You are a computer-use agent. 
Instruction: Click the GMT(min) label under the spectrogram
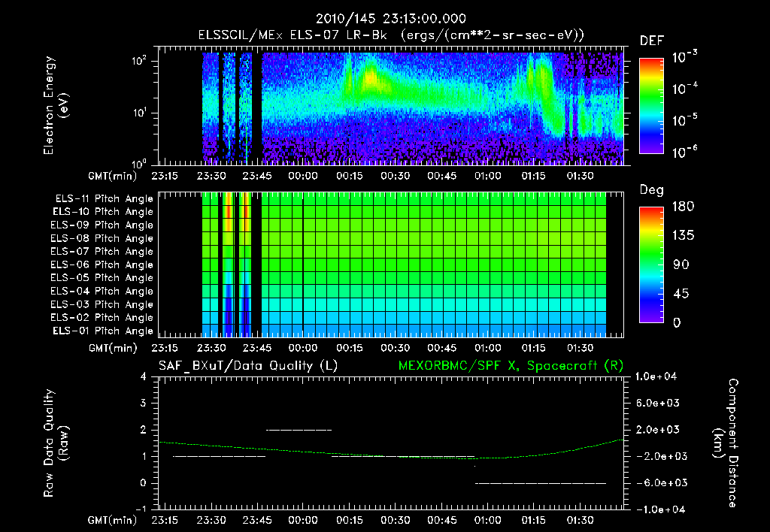pyautogui.click(x=112, y=176)
